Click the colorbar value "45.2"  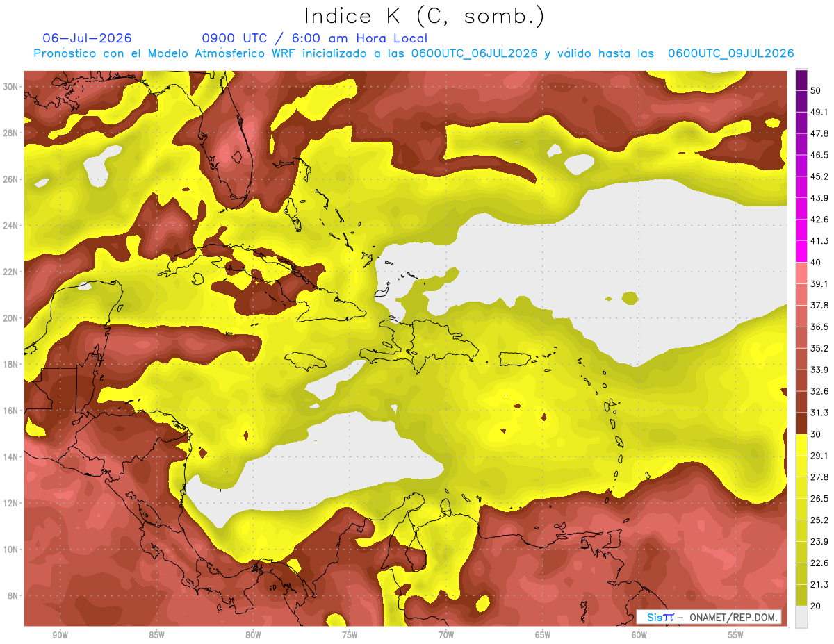(x=819, y=176)
